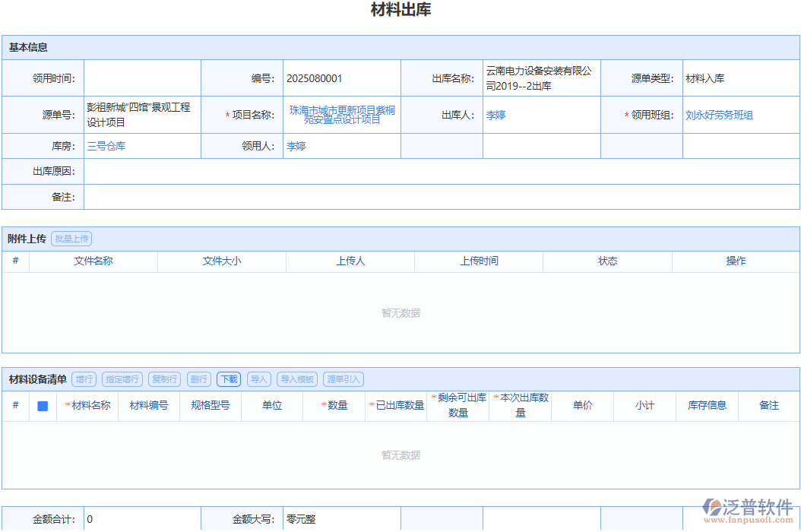Click 李婷 link in 领用人 field
The image size is (801, 532).
click(296, 146)
